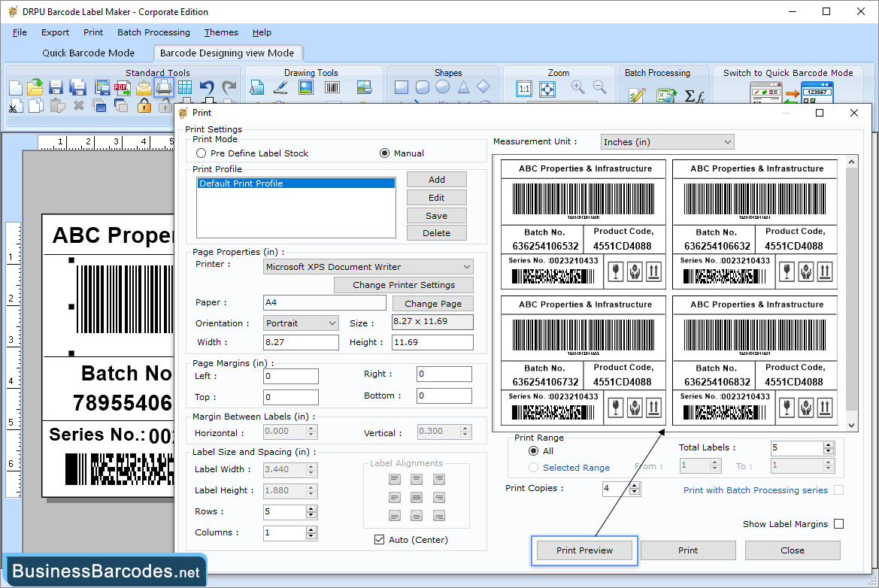Open the Measurement Unit dropdown

pos(667,142)
